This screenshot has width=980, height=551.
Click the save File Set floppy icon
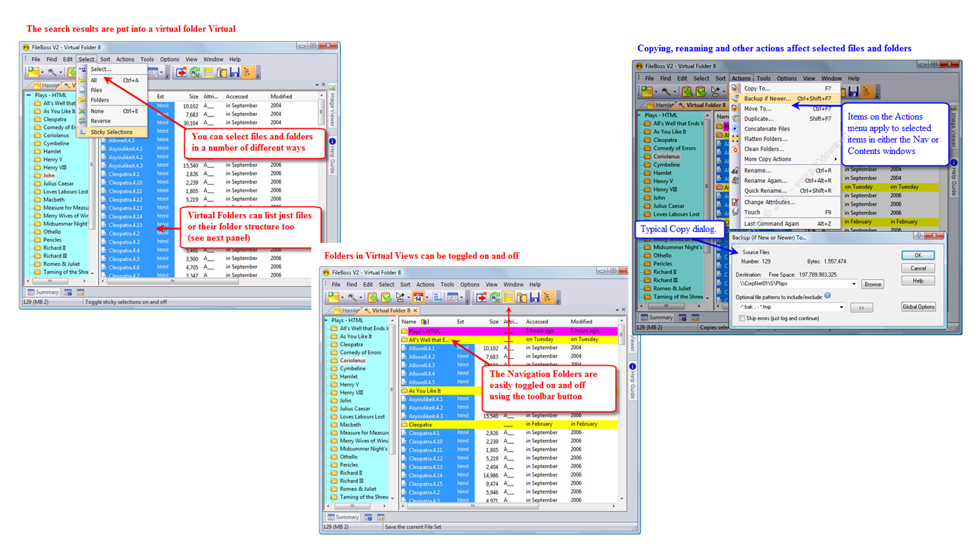(534, 297)
